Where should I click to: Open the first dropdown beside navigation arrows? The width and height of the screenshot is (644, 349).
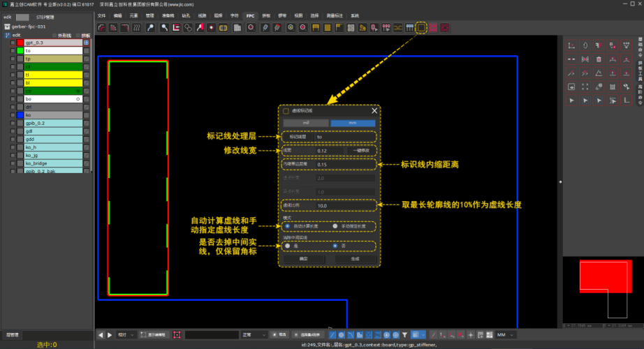pos(126,335)
